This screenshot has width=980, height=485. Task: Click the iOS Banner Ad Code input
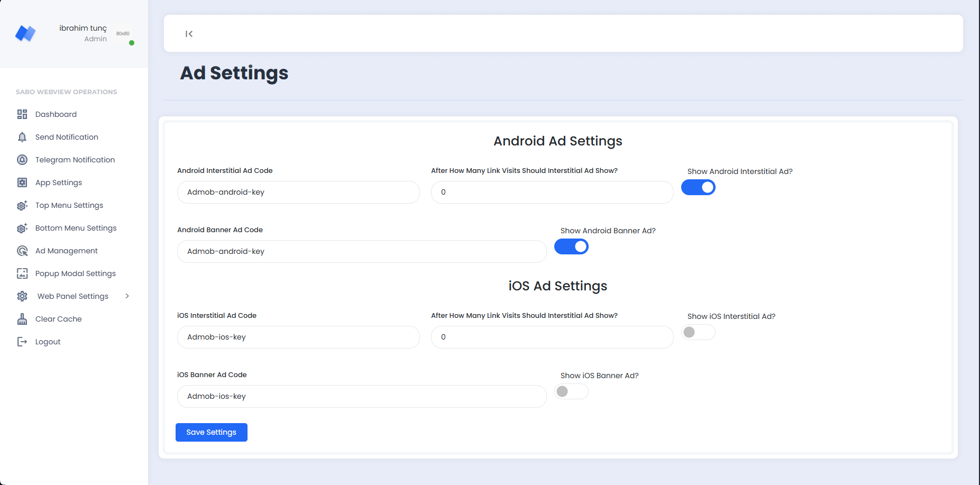click(362, 397)
